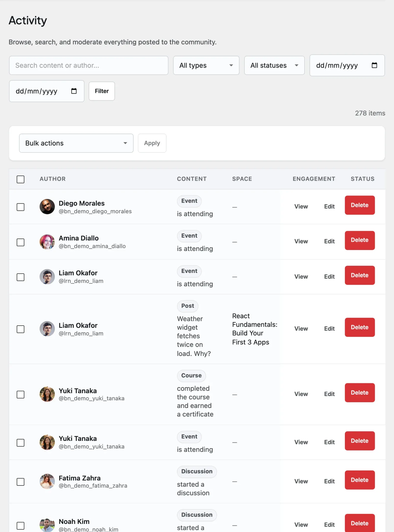
Task: Select checkbox for Fatima Zahra row
Action: coord(20,482)
